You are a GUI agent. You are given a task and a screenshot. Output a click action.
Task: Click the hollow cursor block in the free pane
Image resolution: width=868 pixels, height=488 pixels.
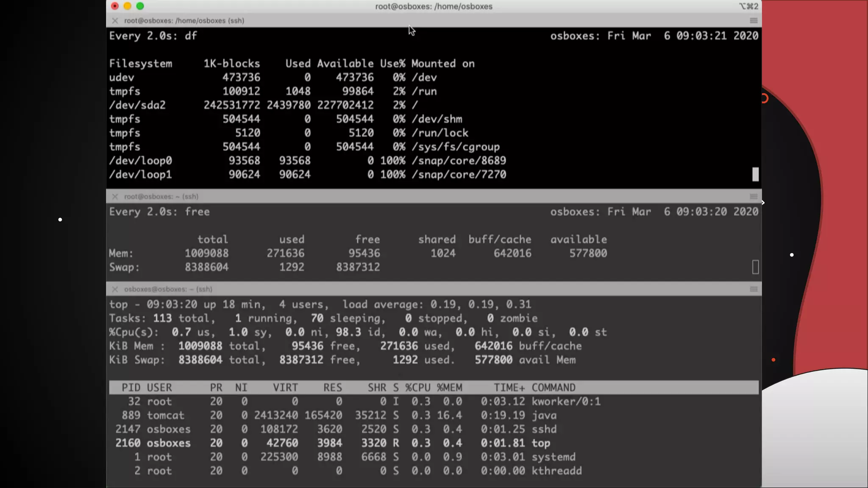click(755, 267)
